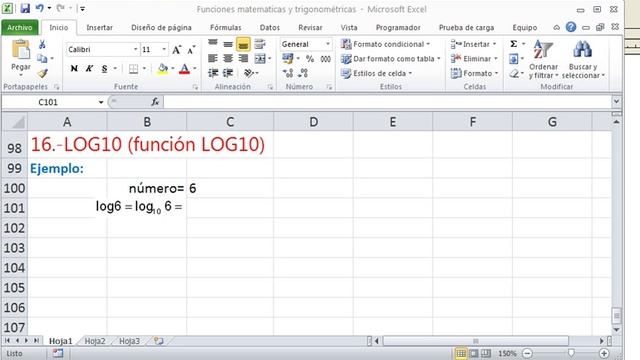Toggle bottom vertical alignment (highlighted)

click(243, 44)
